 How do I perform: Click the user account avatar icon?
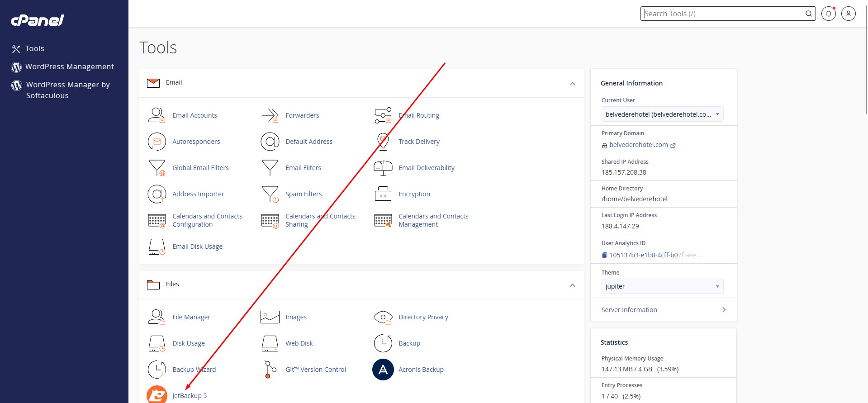click(848, 14)
